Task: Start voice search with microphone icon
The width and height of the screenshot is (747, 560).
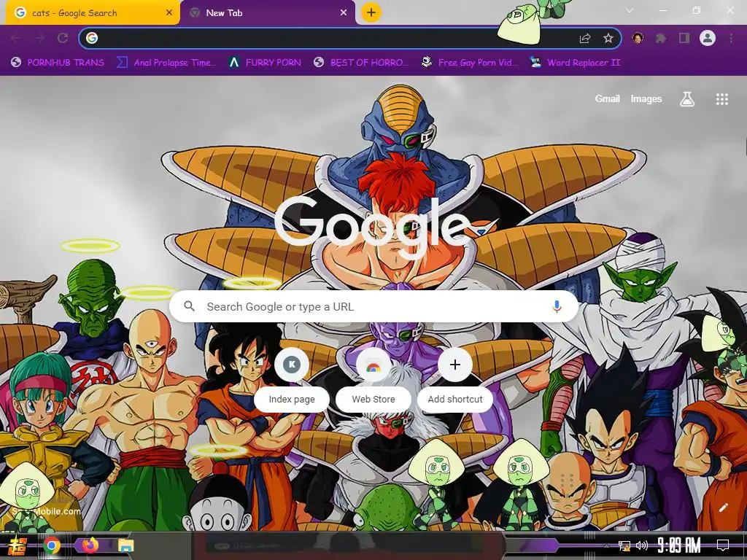Action: point(557,307)
